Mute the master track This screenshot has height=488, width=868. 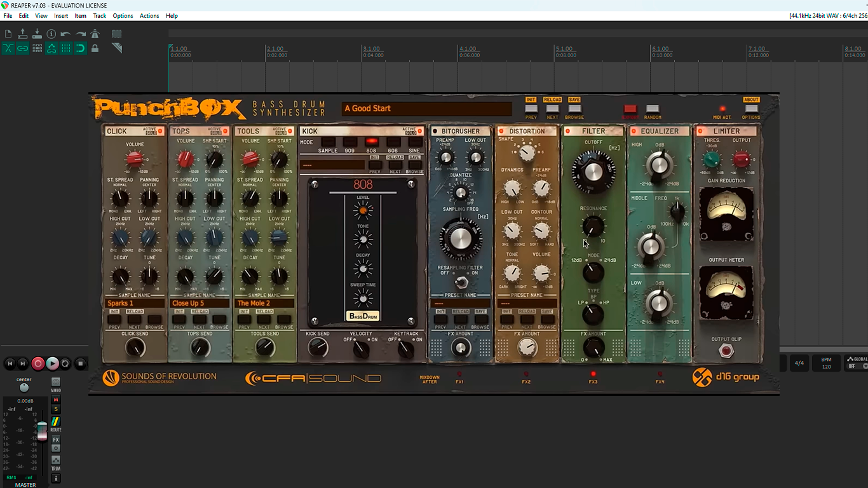click(x=56, y=400)
